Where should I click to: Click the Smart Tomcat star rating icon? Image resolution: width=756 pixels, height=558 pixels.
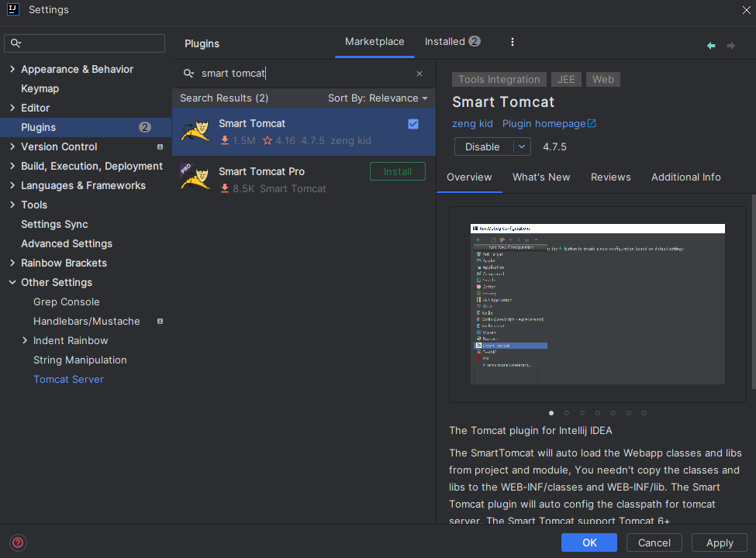(268, 141)
